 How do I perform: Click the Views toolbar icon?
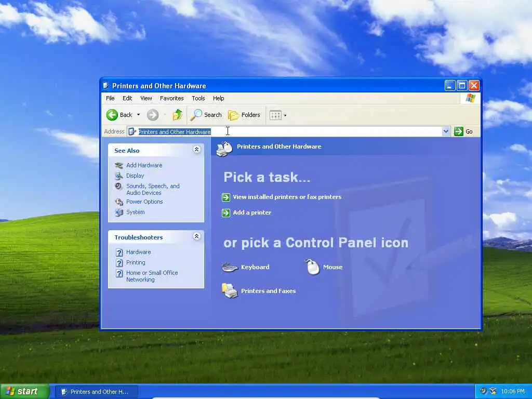tap(275, 115)
